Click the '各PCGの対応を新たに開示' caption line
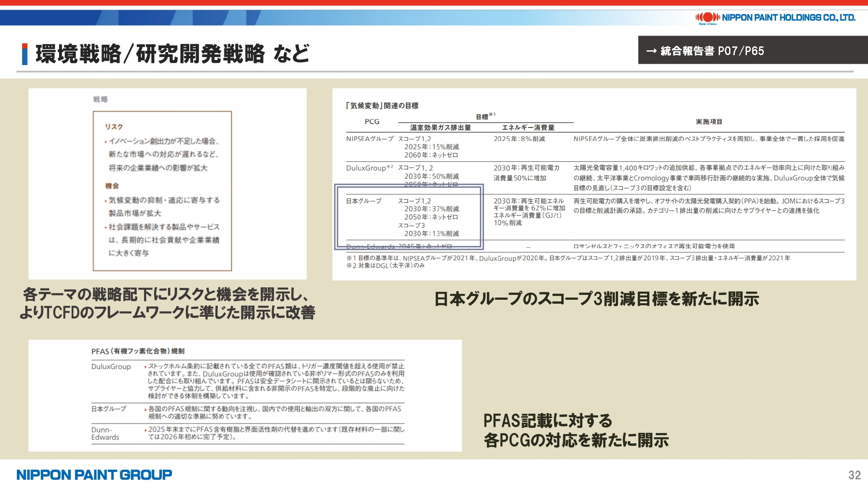Image resolution: width=868 pixels, height=488 pixels. pos(576,440)
